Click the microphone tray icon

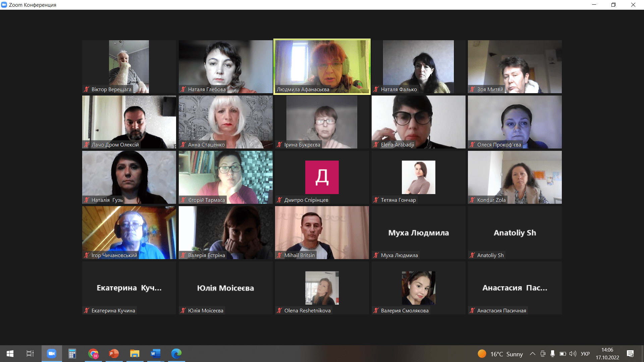pos(552,354)
